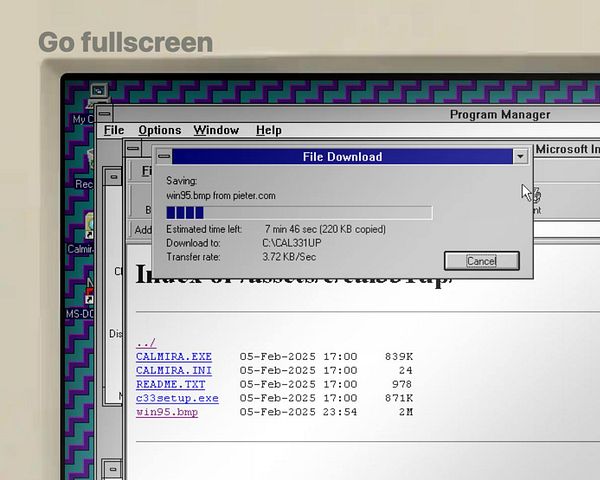Image resolution: width=600 pixels, height=480 pixels.
Task: Open the parent directory ../ link
Action: 146,343
